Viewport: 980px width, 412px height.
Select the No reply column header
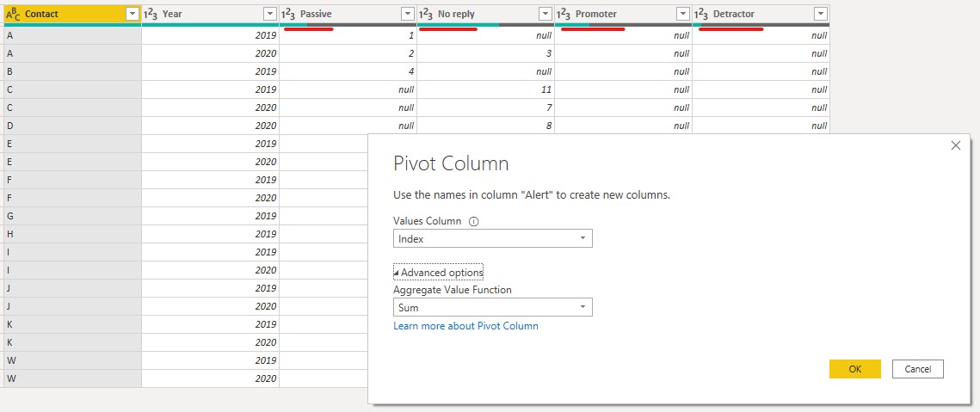[x=485, y=14]
